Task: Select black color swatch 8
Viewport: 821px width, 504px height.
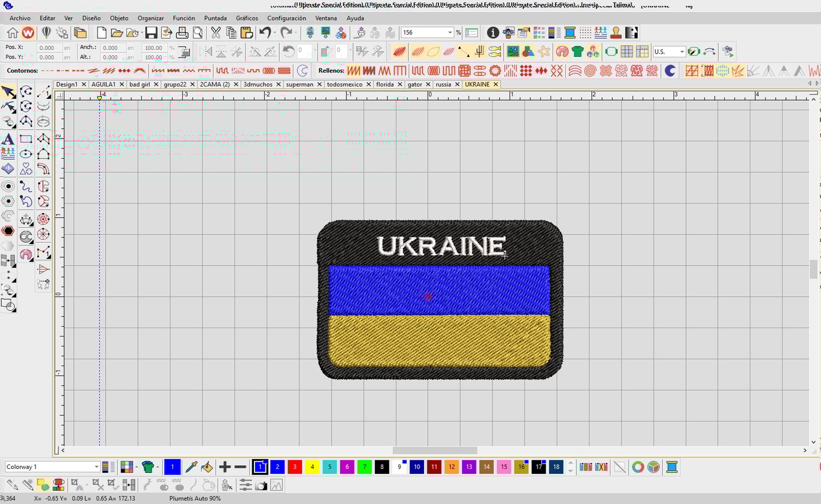Action: (382, 467)
